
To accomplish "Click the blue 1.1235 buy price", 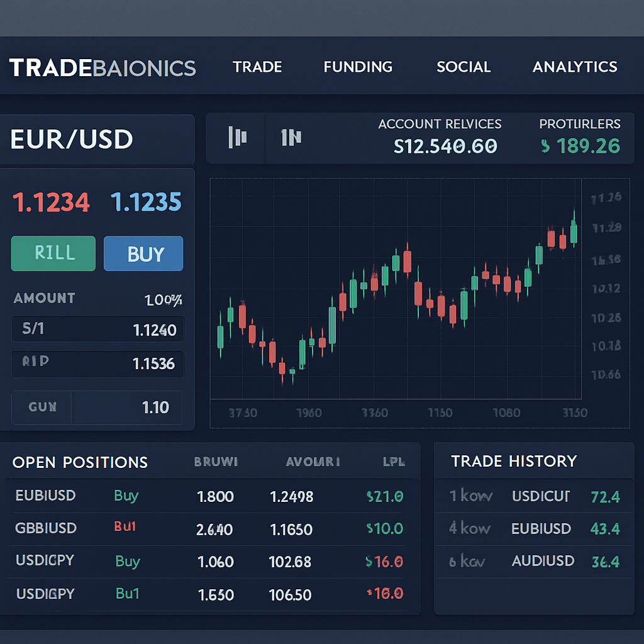I will click(146, 203).
